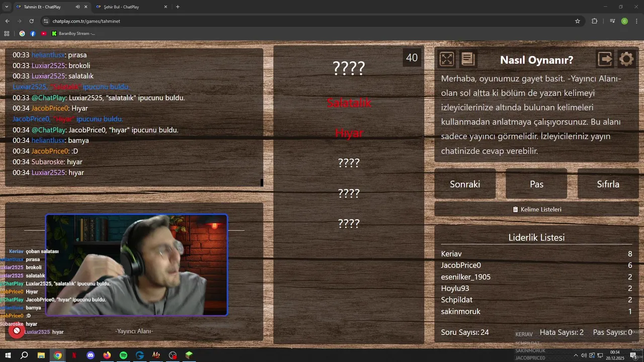Click the red prohibited circle icon
644x362 pixels.
coord(17,331)
